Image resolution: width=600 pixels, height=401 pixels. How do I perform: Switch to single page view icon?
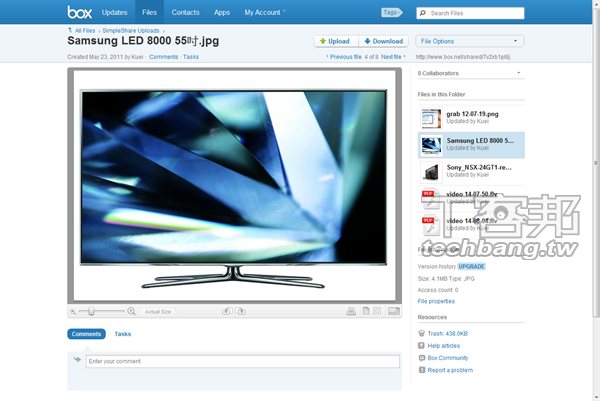[366, 311]
